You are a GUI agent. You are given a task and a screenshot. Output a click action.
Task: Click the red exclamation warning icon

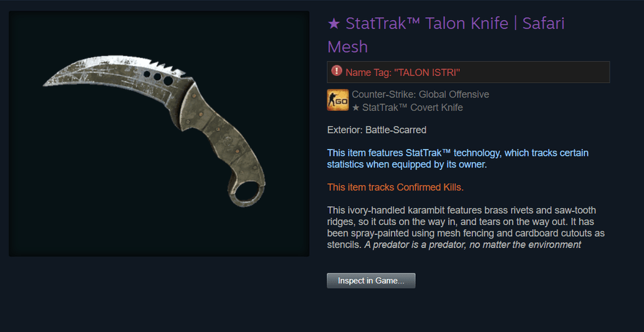337,71
